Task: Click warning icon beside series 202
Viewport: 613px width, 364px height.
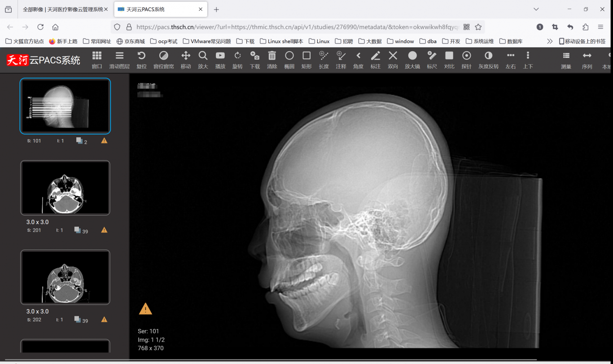Action: tap(104, 320)
